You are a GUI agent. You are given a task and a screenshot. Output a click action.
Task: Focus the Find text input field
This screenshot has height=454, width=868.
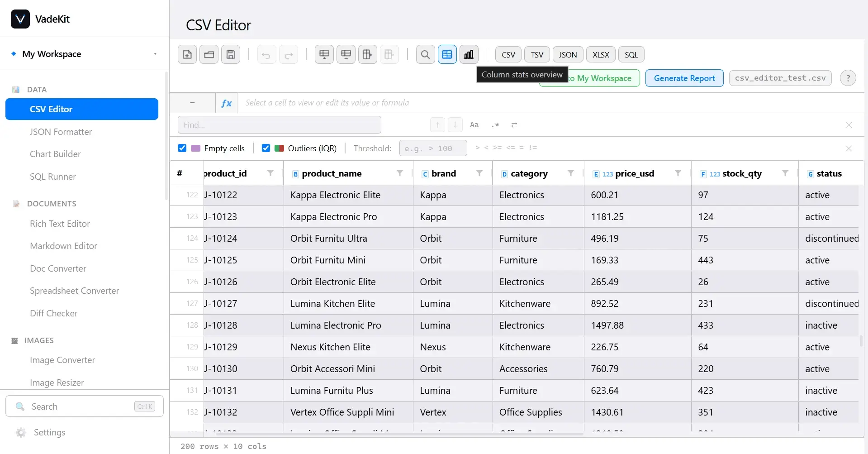coord(280,124)
